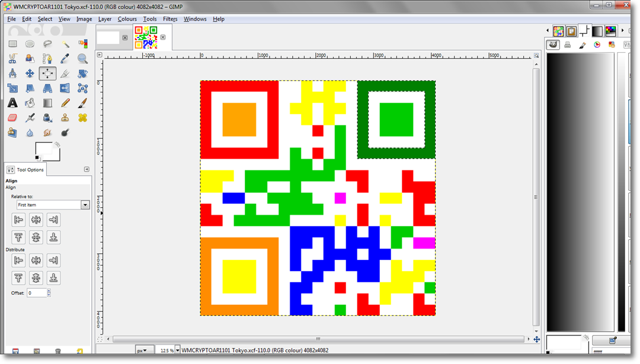Select the Perspective tool
The width and height of the screenshot is (640, 364).
47,88
